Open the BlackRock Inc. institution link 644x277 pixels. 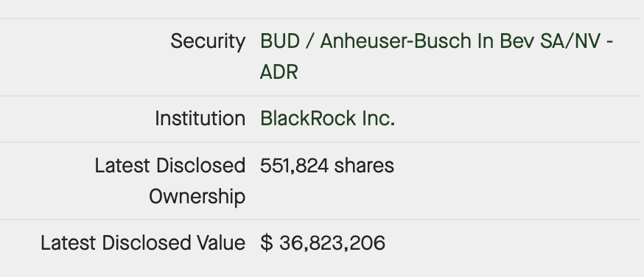coord(327,119)
